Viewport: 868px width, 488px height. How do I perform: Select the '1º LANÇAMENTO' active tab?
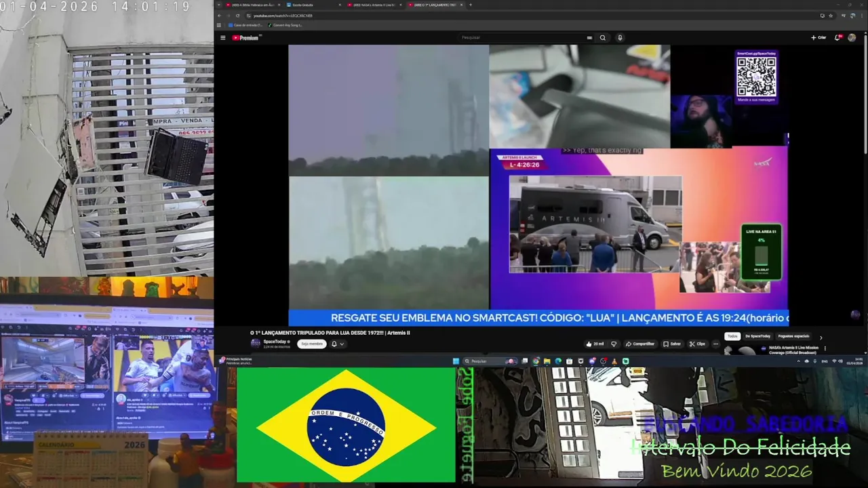coord(436,5)
